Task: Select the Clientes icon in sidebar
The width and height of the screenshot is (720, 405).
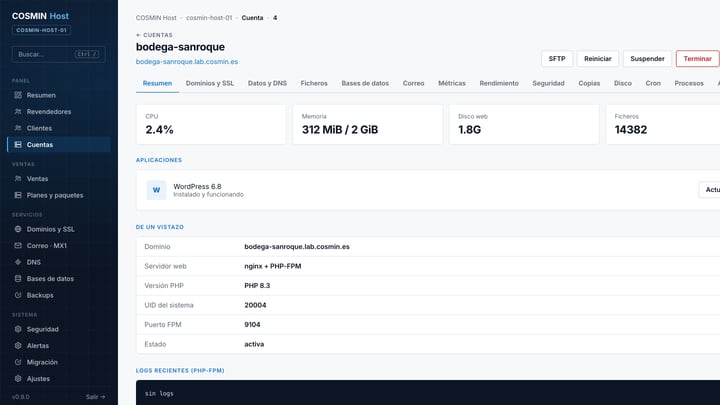Action: point(18,128)
